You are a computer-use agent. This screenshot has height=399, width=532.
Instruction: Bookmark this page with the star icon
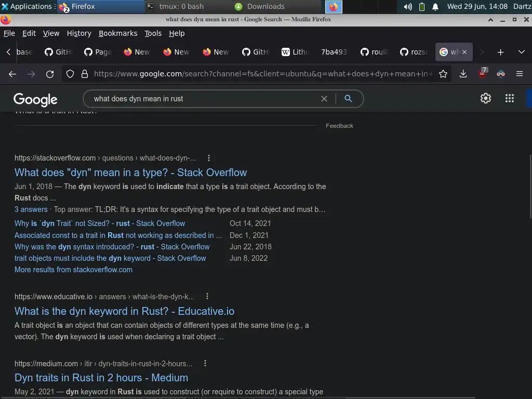coord(443,74)
